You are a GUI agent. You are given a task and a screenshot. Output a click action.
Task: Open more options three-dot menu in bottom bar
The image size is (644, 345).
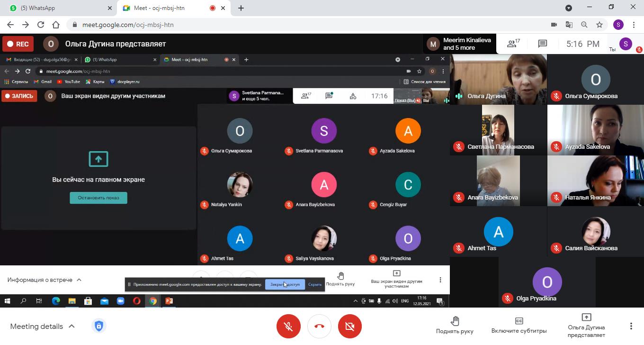pos(631,326)
